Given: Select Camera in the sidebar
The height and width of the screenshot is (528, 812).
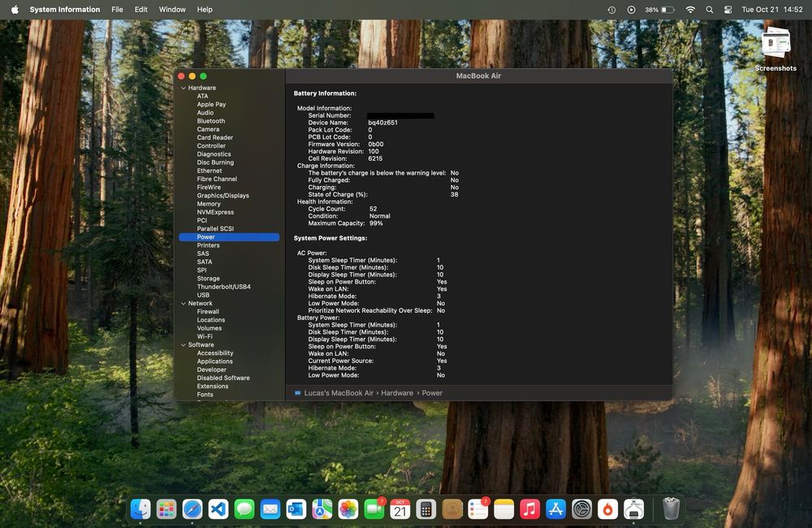Looking at the screenshot, I should click(208, 129).
